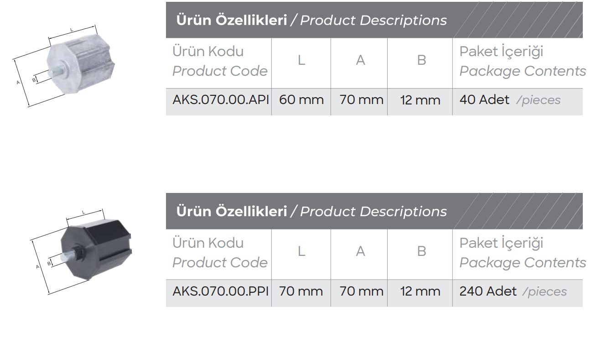Select product code AKS.070.00.PPI

pos(220,291)
